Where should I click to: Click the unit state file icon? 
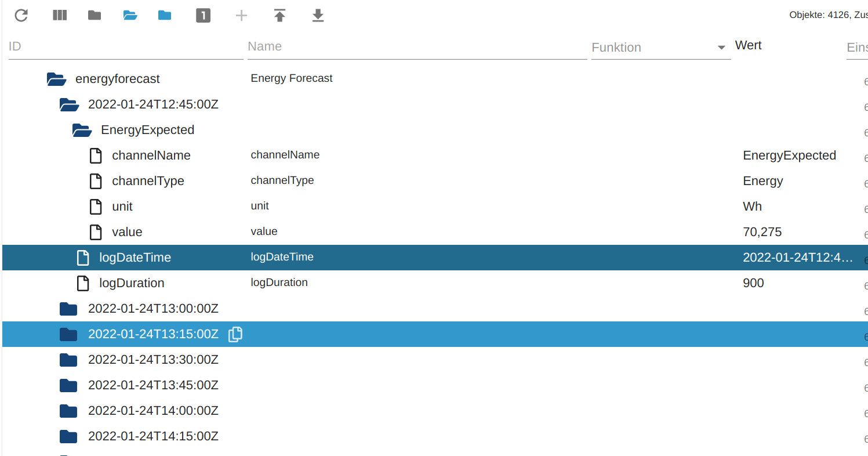click(96, 207)
